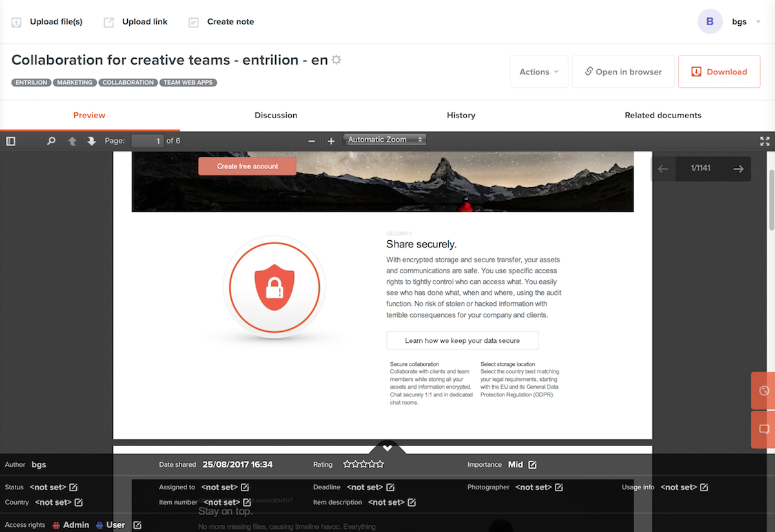Collapse the metadata panel with the chevron

coord(387,447)
